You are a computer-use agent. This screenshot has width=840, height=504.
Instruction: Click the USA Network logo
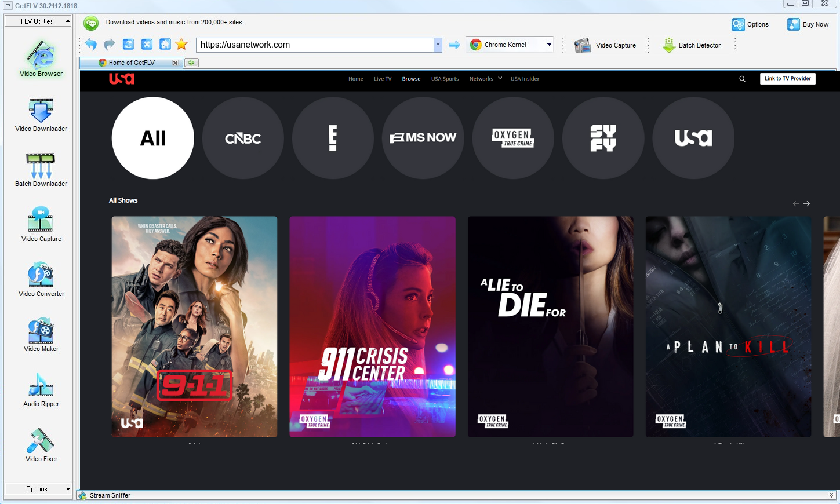point(122,79)
